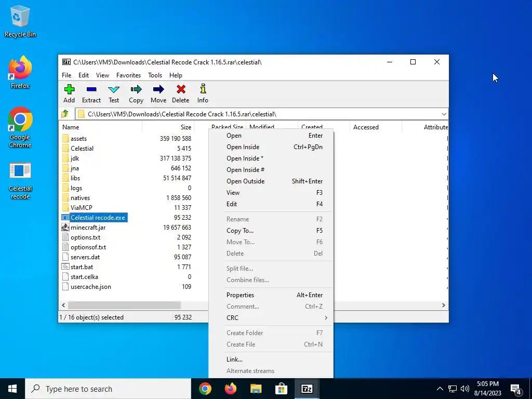Screen dimensions: 532x399
Task: Choose Open Inside with Ctrl+PgDn shortcut
Action: 271,147
